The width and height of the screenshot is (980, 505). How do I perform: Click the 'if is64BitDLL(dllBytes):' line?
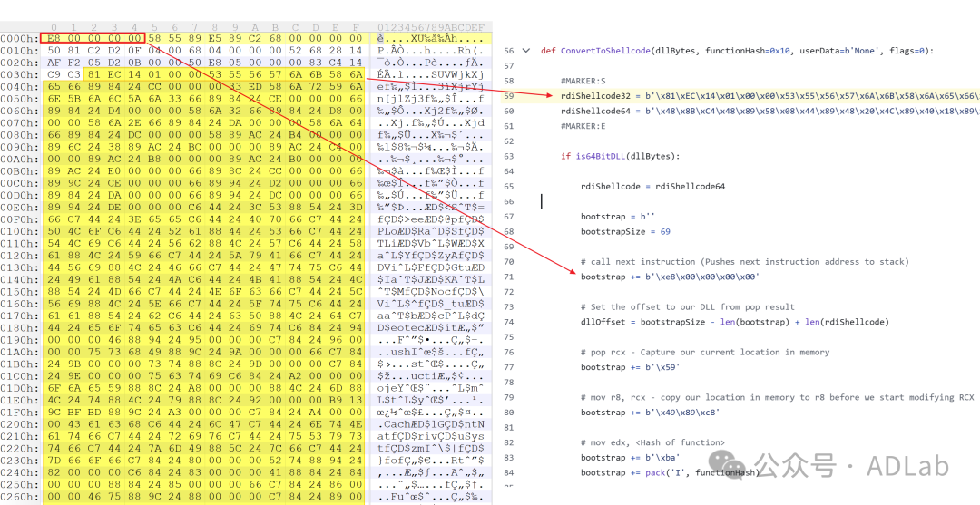[622, 156]
